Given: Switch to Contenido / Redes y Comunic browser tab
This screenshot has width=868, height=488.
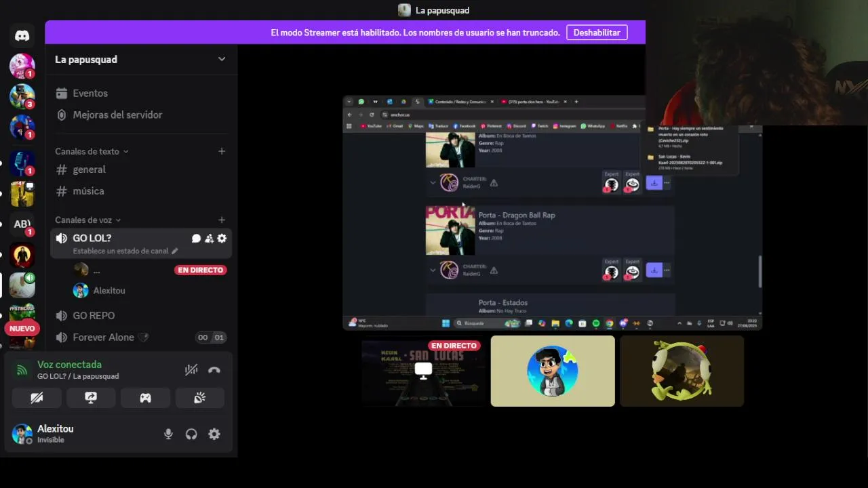Looking at the screenshot, I should pos(461,102).
